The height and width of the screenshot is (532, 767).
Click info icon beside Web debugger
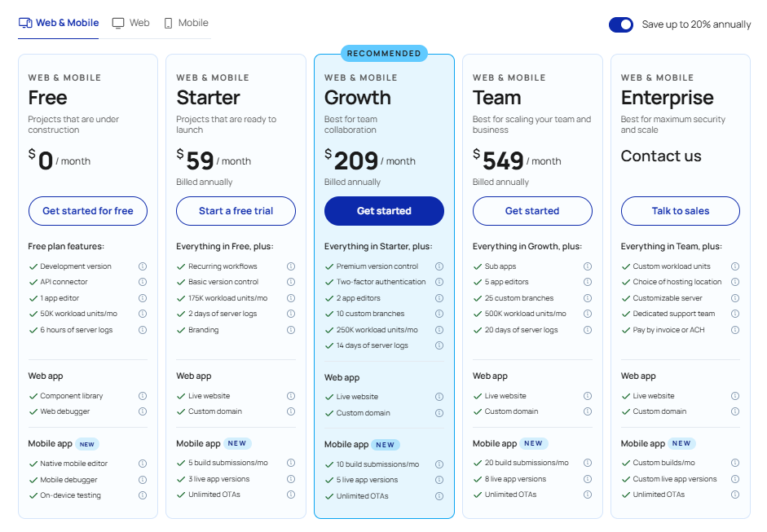click(143, 411)
